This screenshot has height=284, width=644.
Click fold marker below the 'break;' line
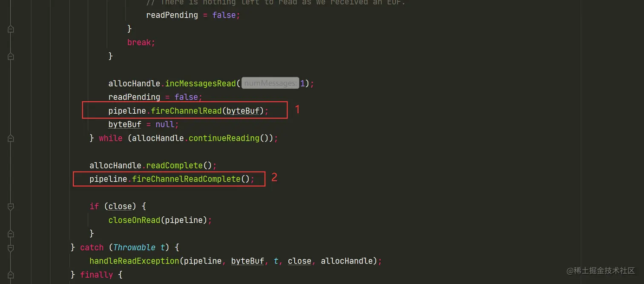pyautogui.click(x=11, y=56)
